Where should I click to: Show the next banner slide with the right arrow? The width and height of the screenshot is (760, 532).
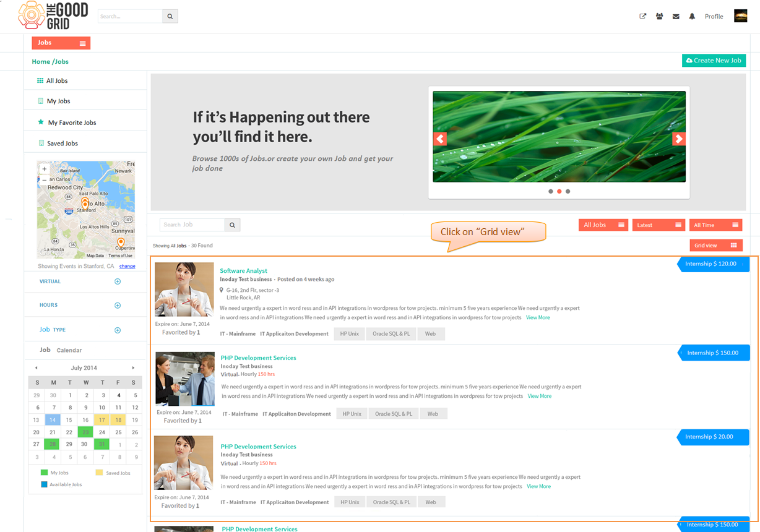679,139
